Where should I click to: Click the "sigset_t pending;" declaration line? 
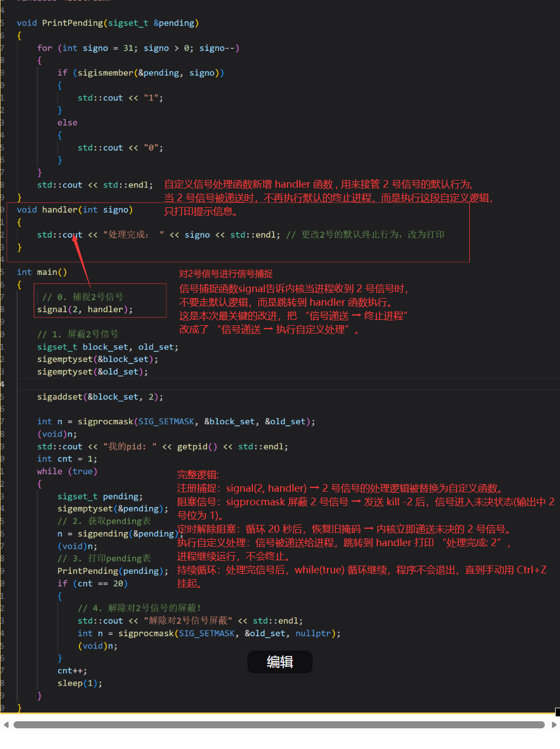[x=100, y=497]
